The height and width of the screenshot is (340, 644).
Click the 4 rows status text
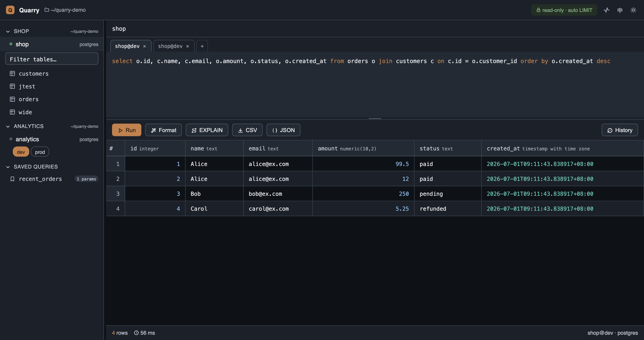[120, 333]
